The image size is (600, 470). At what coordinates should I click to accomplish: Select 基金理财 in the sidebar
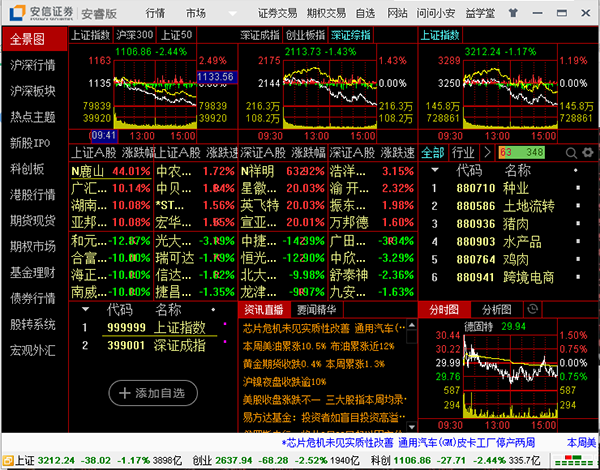tap(33, 273)
